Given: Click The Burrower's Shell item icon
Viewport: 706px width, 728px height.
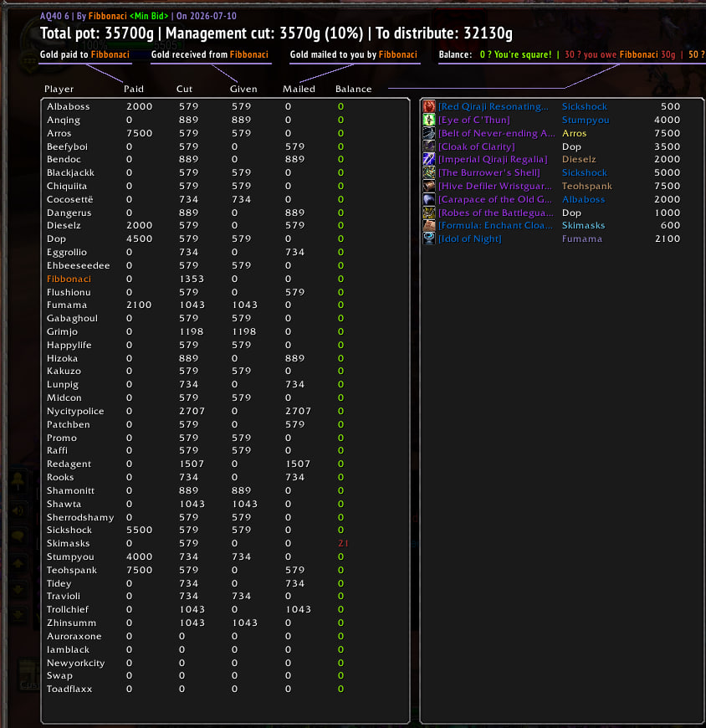Looking at the screenshot, I should pos(429,172).
